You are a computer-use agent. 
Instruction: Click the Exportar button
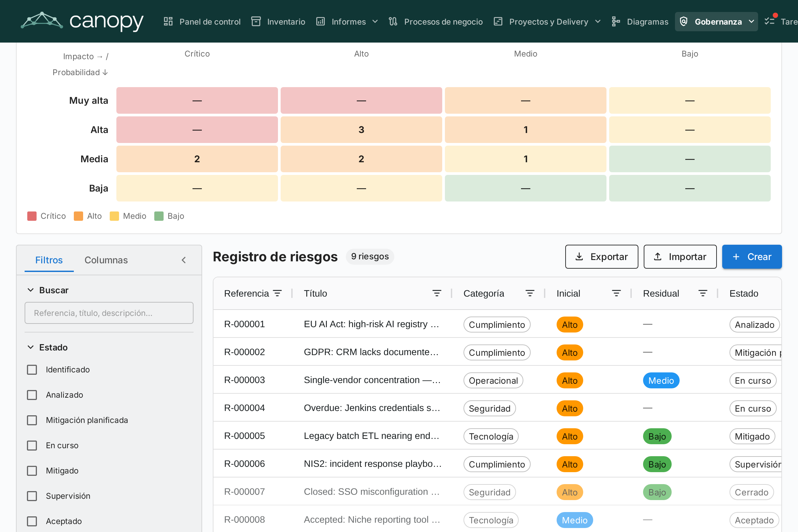(601, 257)
